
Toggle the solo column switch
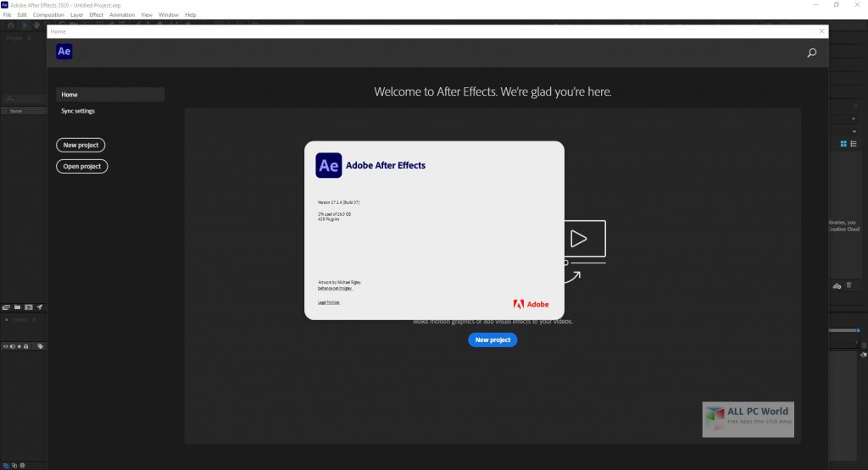(19, 346)
